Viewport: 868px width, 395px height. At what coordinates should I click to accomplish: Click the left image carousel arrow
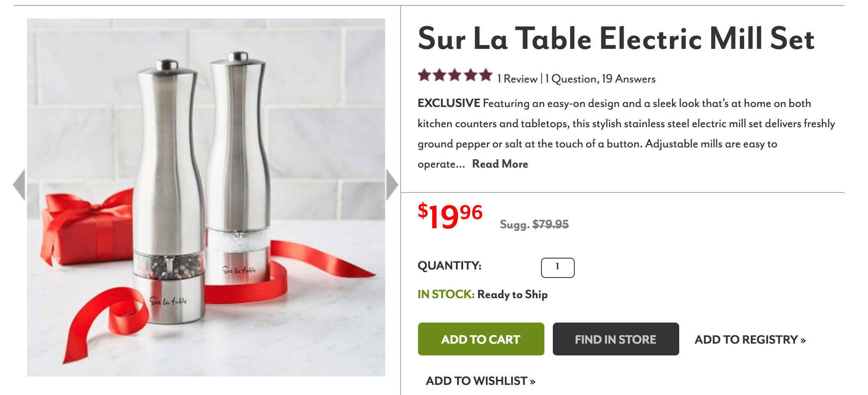[x=19, y=184]
